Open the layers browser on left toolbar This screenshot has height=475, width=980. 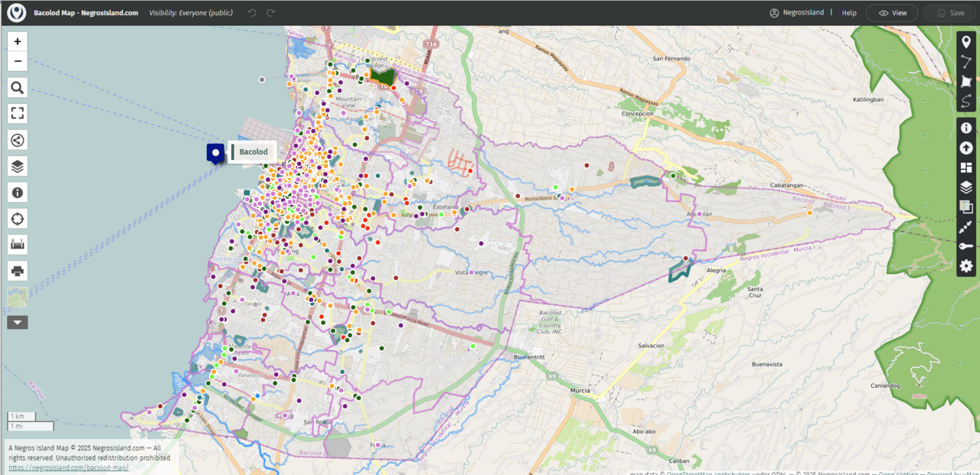pyautogui.click(x=18, y=166)
